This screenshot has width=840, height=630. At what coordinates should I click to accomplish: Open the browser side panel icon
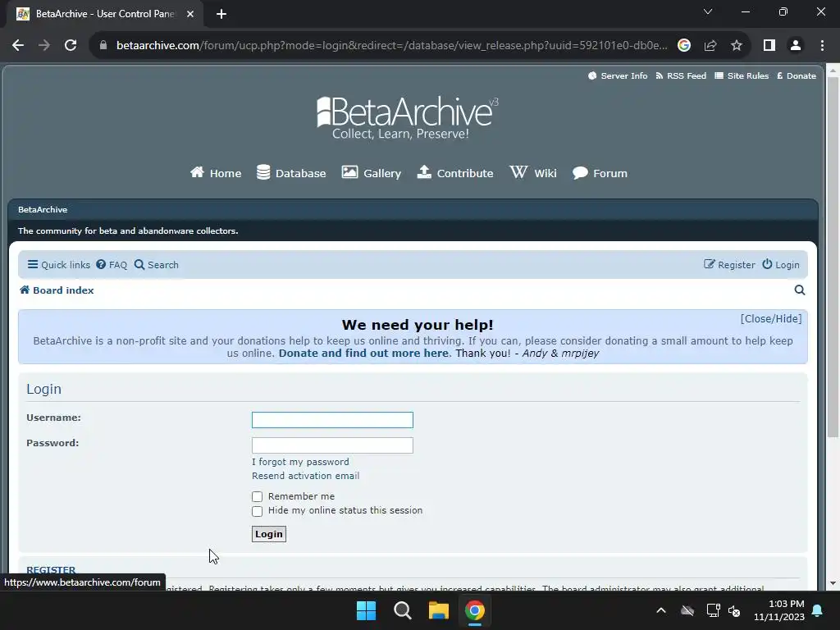tap(769, 46)
